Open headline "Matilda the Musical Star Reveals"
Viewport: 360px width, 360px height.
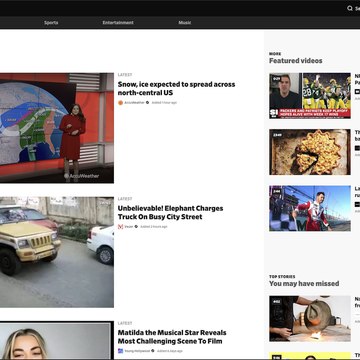tap(172, 337)
